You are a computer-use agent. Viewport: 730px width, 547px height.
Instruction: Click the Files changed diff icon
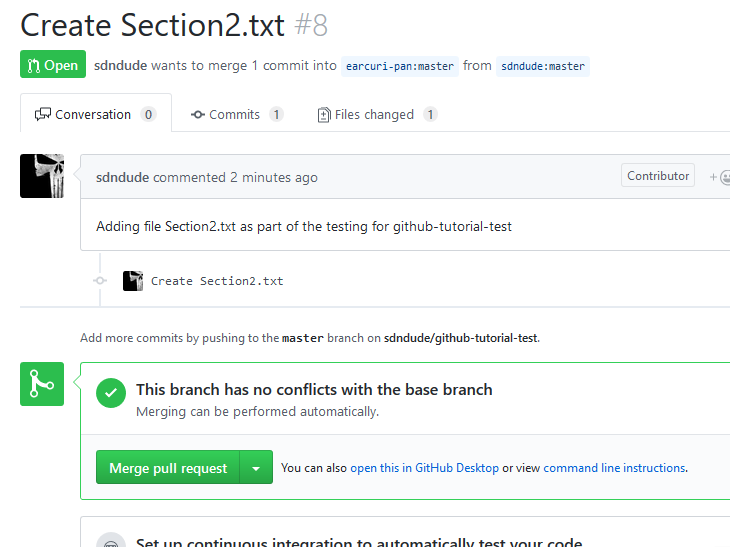324,115
